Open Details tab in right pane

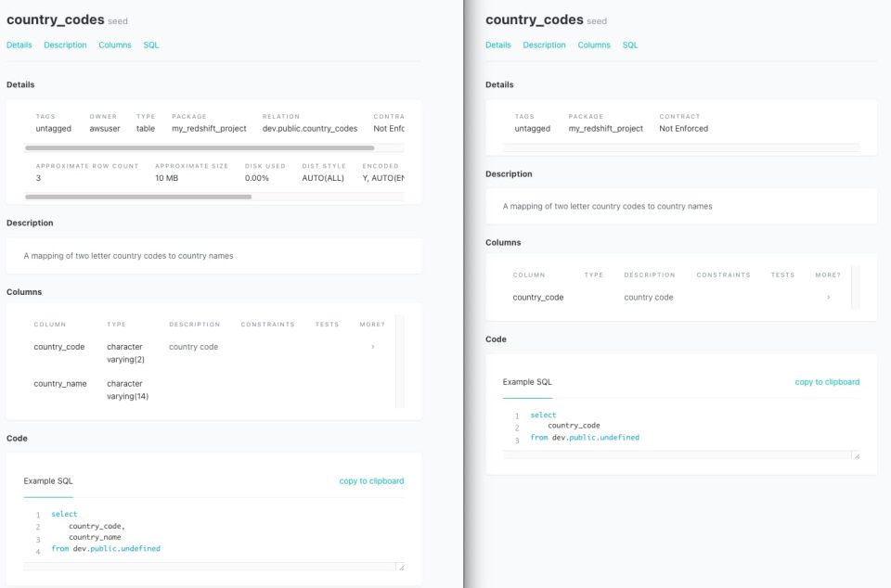pos(497,45)
